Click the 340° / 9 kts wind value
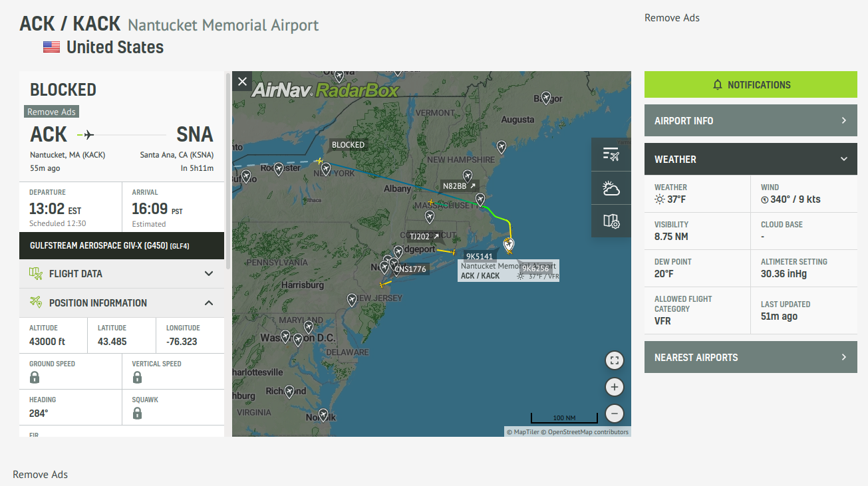 tap(790, 199)
